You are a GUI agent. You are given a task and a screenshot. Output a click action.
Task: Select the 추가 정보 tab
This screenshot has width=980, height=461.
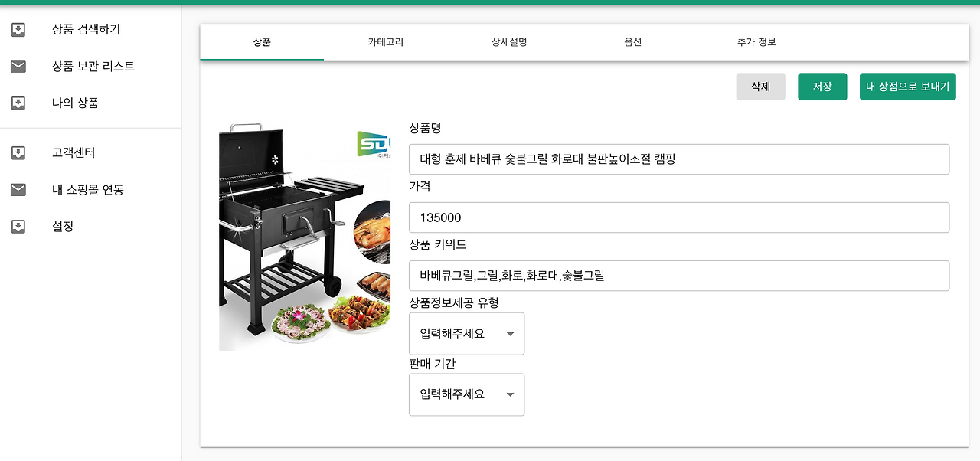[756, 42]
